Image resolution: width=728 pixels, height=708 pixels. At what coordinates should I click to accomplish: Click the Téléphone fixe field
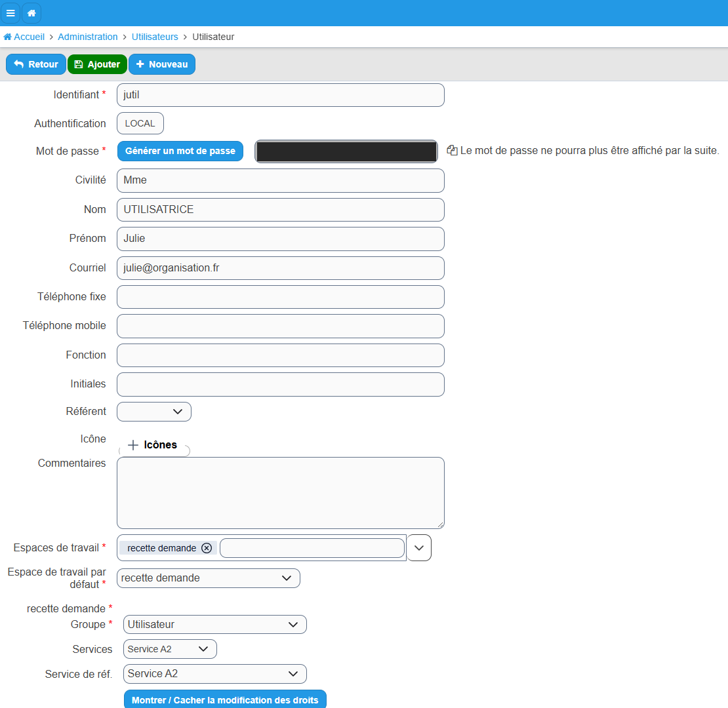[281, 297]
